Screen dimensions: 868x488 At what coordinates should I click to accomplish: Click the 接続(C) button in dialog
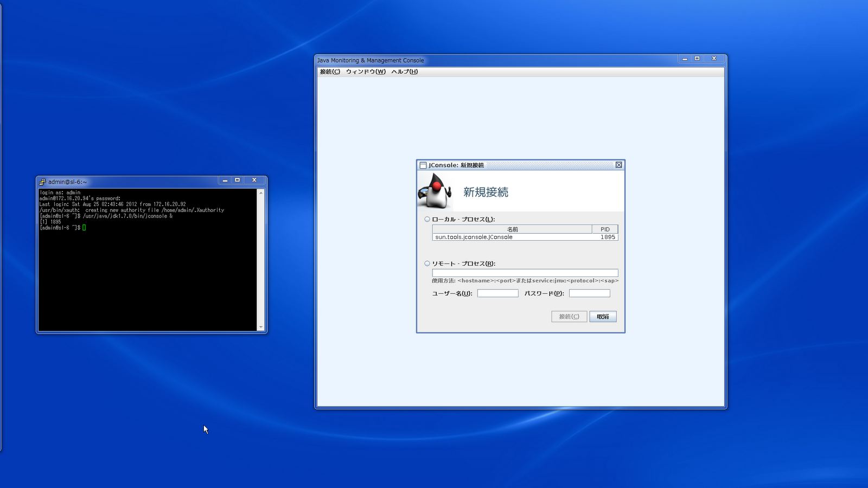pyautogui.click(x=569, y=317)
